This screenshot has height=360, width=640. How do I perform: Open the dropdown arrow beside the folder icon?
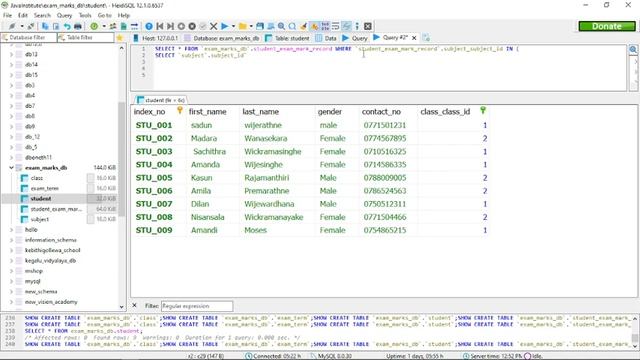coord(251,26)
